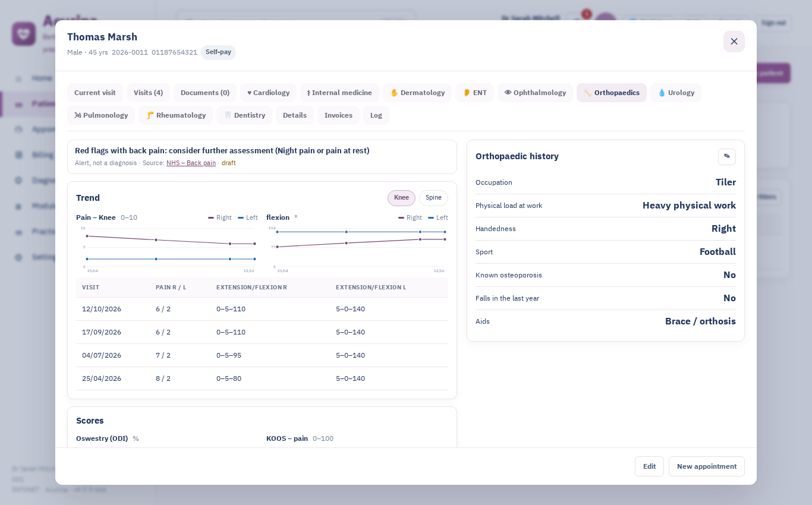Viewport: 812px width, 505px height.
Task: Click the 0–5–95 extension/flexion value
Action: (x=229, y=355)
